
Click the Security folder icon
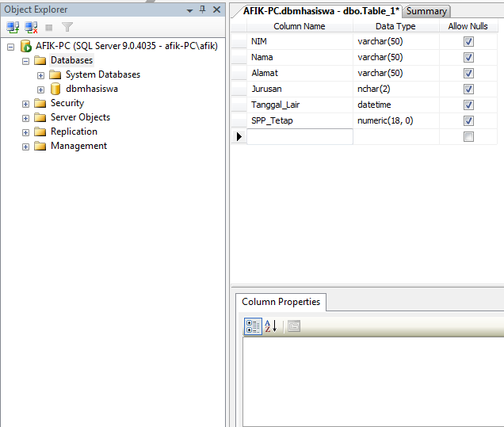pos(40,103)
